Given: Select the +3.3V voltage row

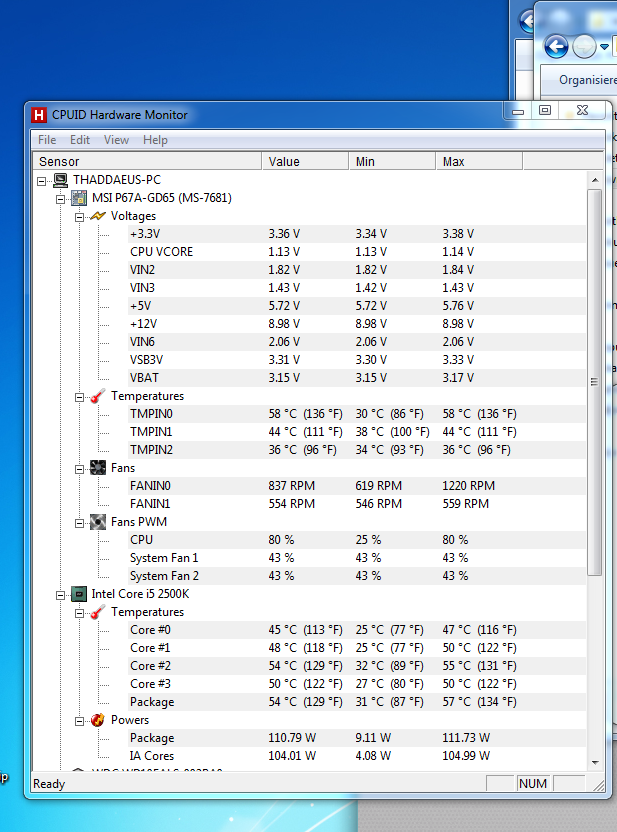Looking at the screenshot, I should point(358,234).
